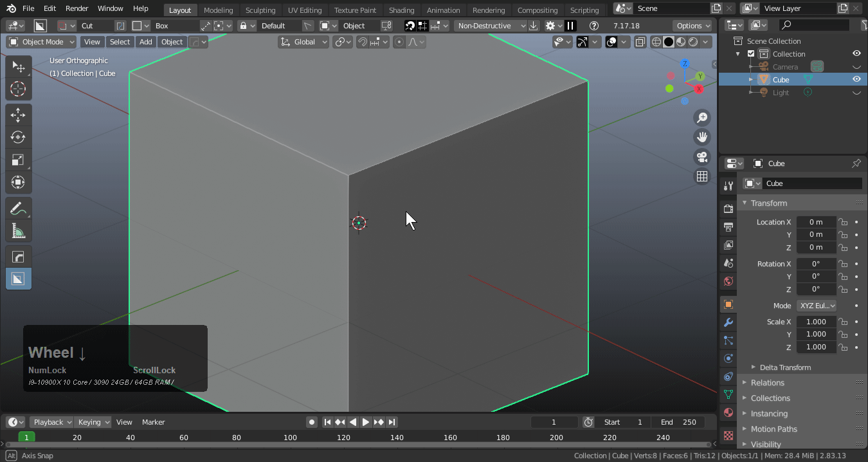Screen dimensions: 868x462
Task: Select the 3D Cursor tool
Action: 18,89
